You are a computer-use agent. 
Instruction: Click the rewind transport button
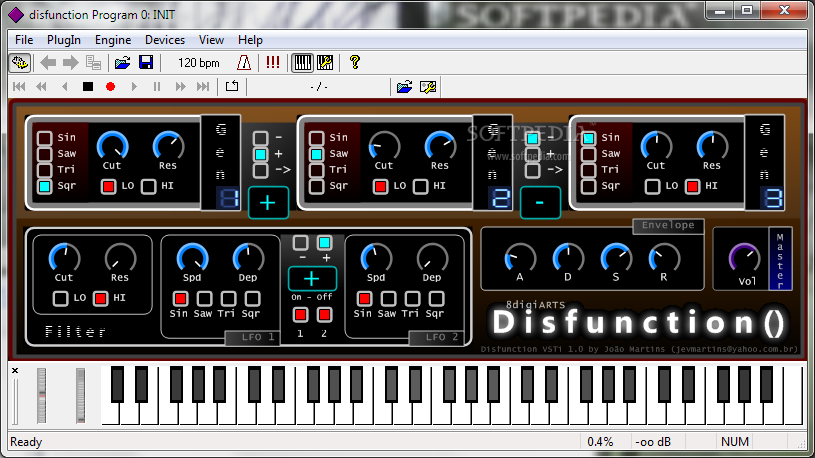[x=42, y=87]
